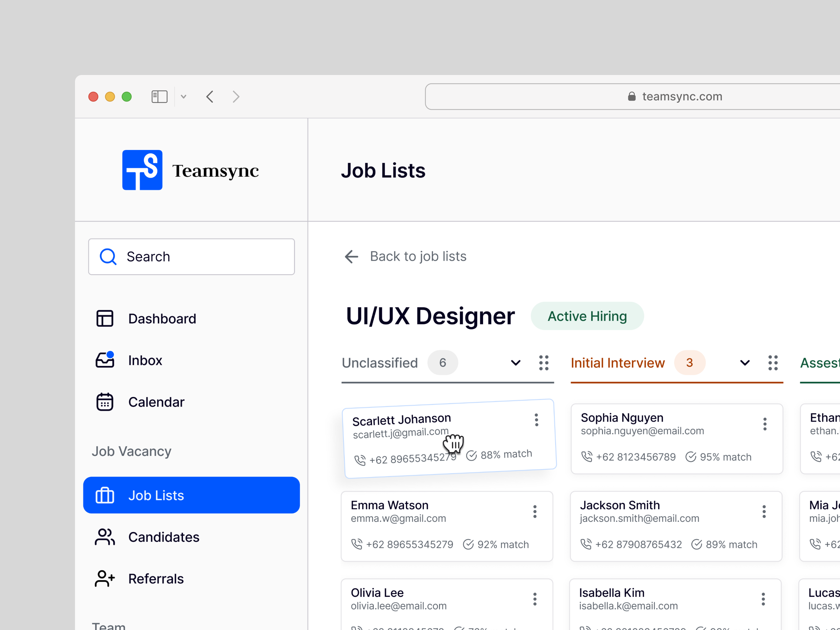Screen dimensions: 840x630
Task: Click the Initial Interview drag handle dots
Action: pyautogui.click(x=773, y=363)
